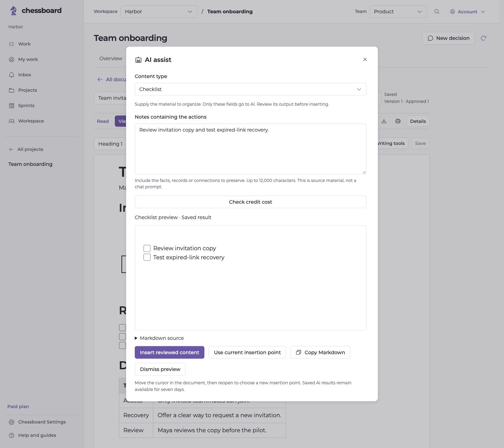Open Help and guides

click(x=32, y=435)
